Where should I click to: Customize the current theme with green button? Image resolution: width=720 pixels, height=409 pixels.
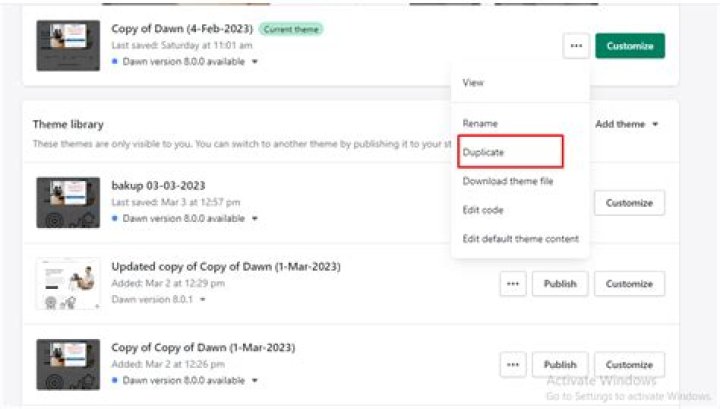point(630,45)
